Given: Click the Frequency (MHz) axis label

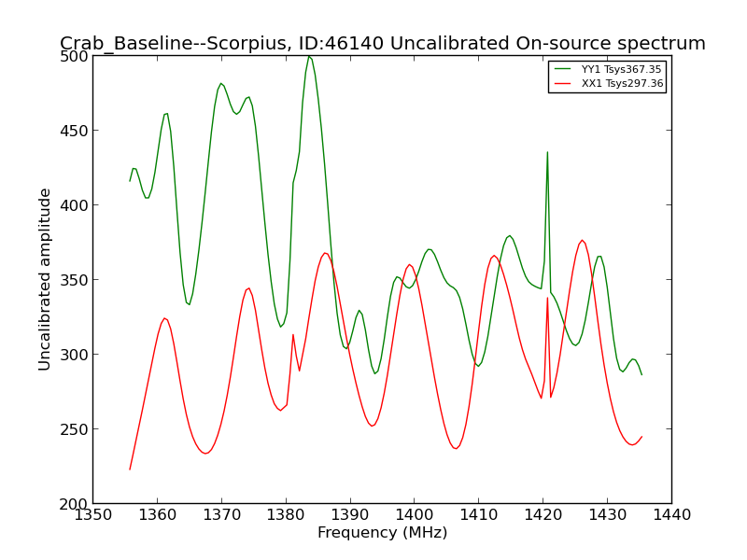Looking at the screenshot, I should (x=383, y=532).
